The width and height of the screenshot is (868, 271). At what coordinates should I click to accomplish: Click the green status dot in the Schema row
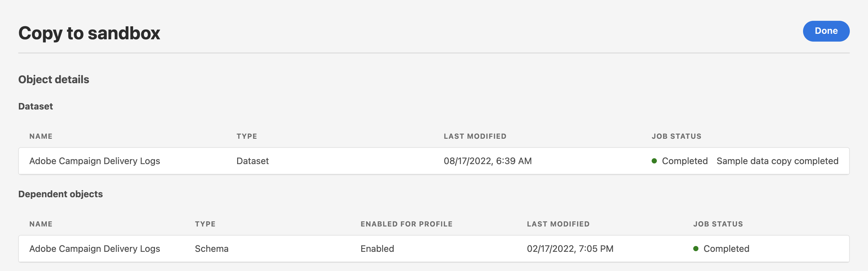pos(696,248)
